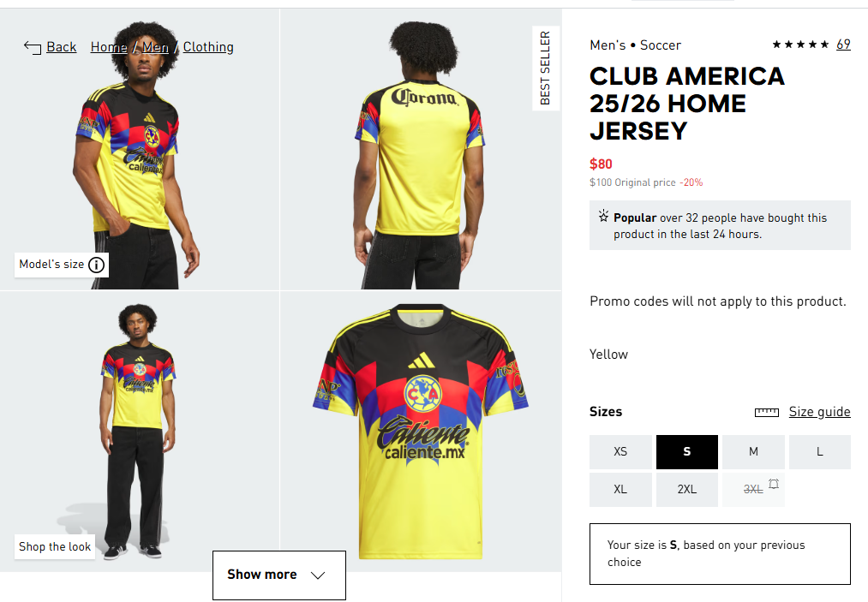Select size XS
The height and width of the screenshot is (602, 868).
click(620, 452)
